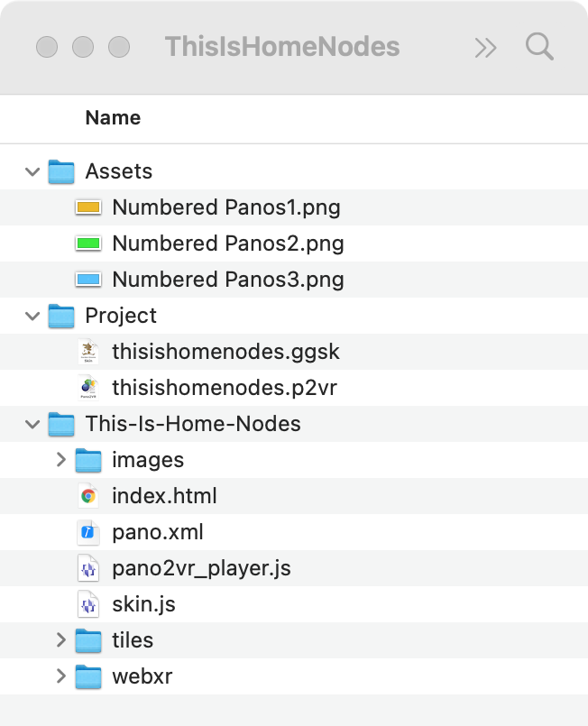Select the pano.xml file name
This screenshot has width=588, height=726.
click(x=158, y=532)
